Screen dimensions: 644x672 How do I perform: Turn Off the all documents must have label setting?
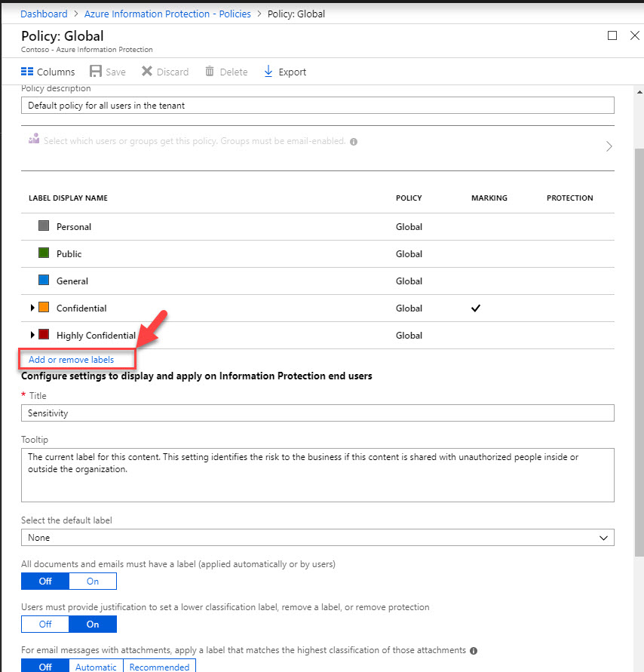(45, 581)
